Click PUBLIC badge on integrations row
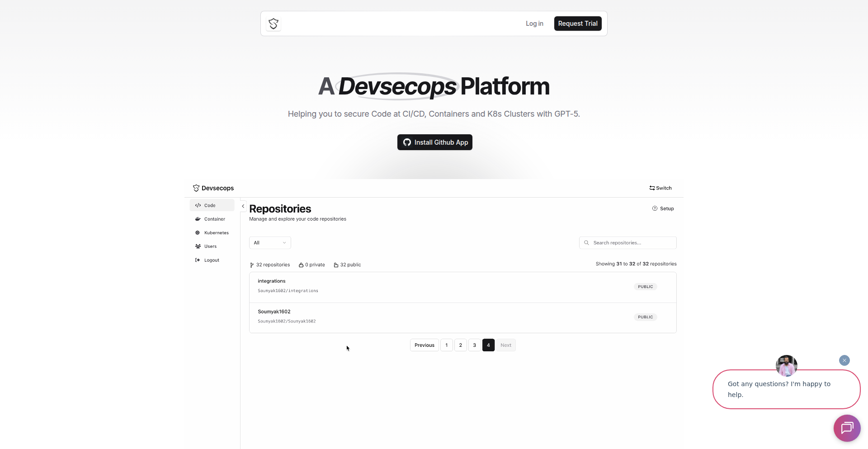868x449 pixels. pos(646,287)
